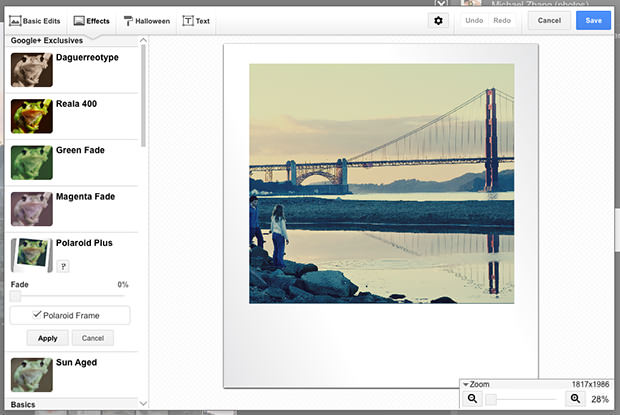Open the Text tab
The width and height of the screenshot is (620, 415).
tap(196, 21)
